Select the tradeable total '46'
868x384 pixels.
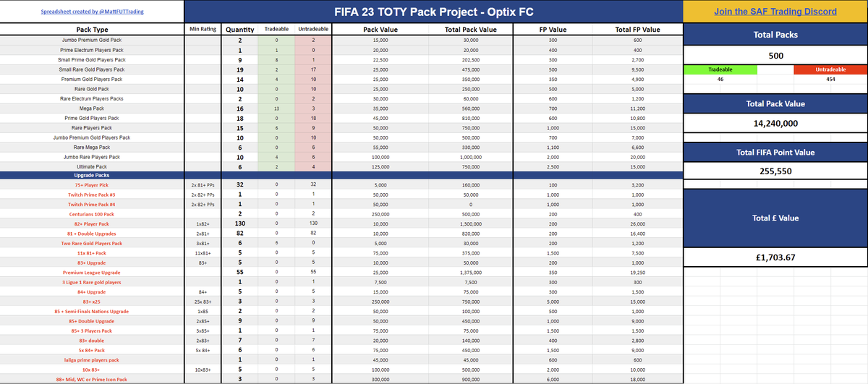(720, 79)
